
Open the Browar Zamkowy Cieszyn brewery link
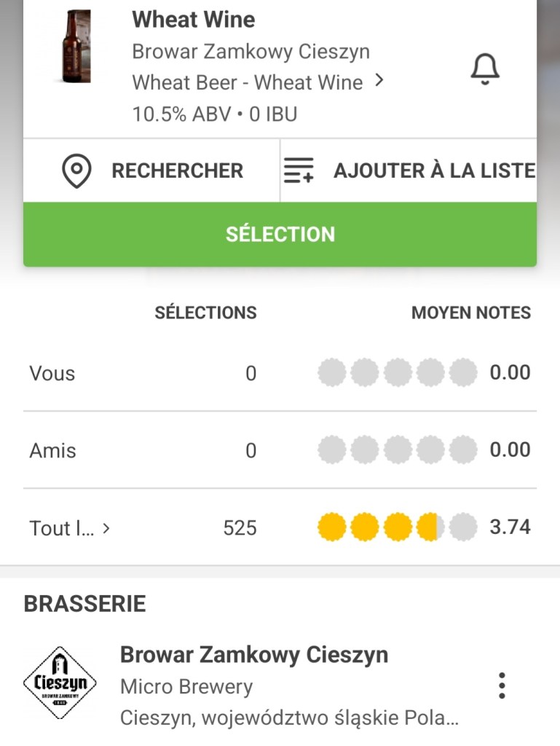coord(251,52)
